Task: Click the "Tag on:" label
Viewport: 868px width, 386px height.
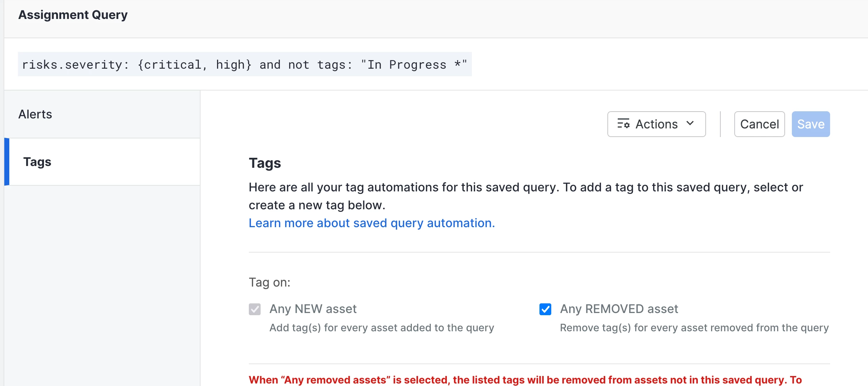Action: point(270,282)
